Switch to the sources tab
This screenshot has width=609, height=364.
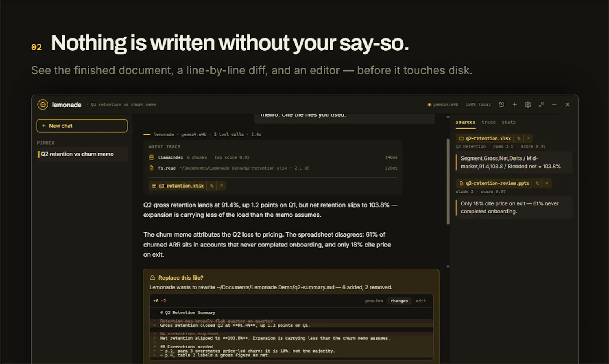coord(466,122)
